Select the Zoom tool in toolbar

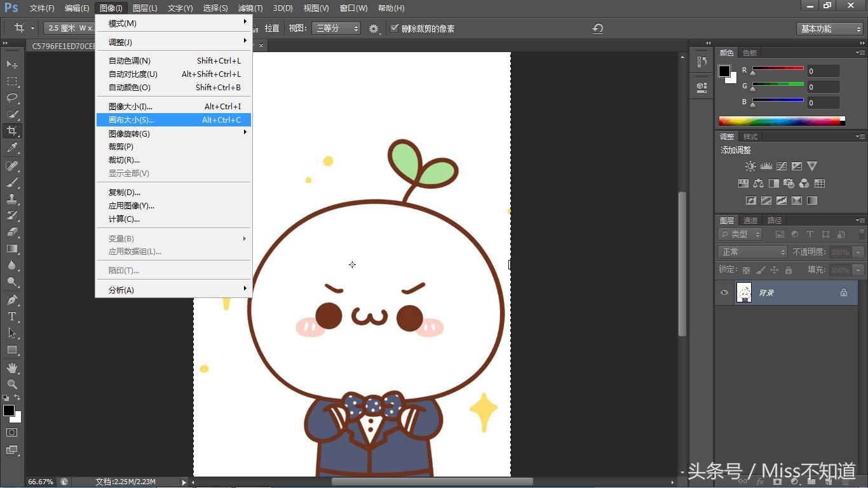12,384
